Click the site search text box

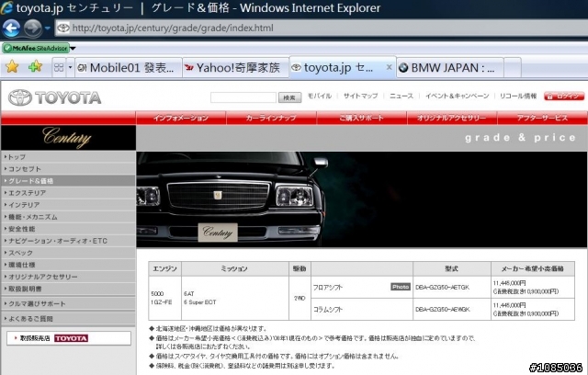[x=243, y=97]
